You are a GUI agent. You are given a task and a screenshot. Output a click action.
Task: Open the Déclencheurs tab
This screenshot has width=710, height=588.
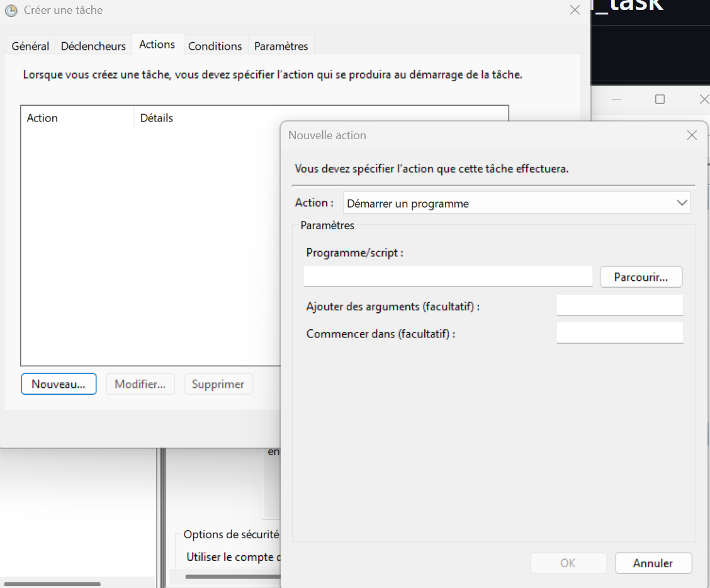pos(93,46)
